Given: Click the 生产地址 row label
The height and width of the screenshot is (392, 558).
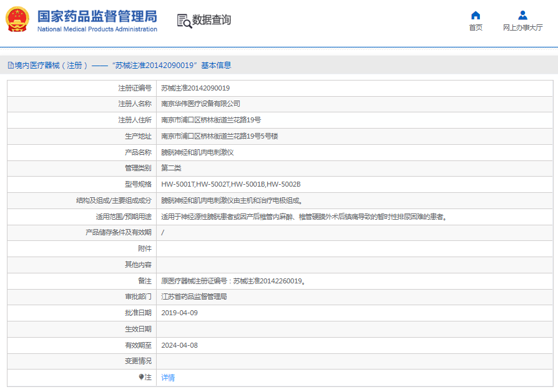Looking at the screenshot, I should tap(138, 136).
